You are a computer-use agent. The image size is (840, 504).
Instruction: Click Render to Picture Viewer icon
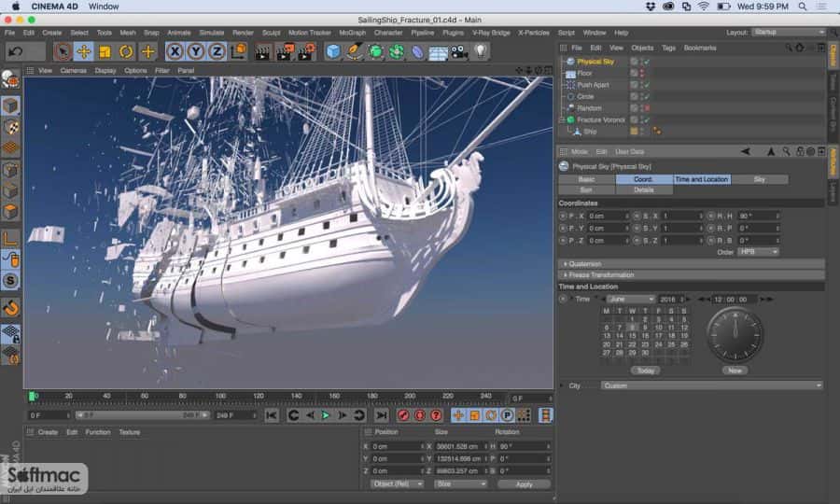coord(285,52)
